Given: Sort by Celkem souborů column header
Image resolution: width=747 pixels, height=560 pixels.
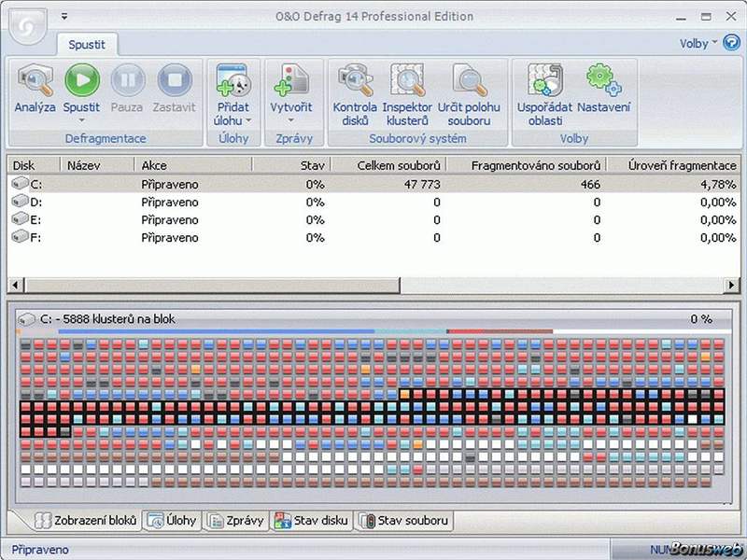Looking at the screenshot, I should [388, 165].
